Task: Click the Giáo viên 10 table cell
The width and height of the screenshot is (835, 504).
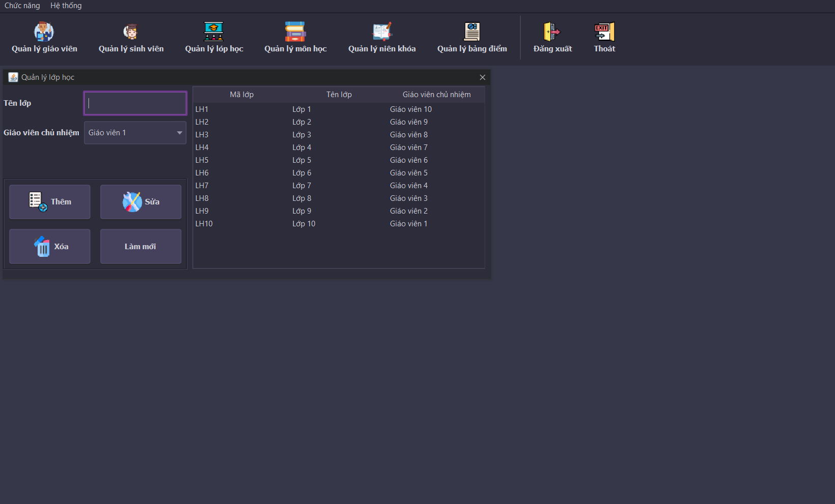Action: [x=436, y=109]
